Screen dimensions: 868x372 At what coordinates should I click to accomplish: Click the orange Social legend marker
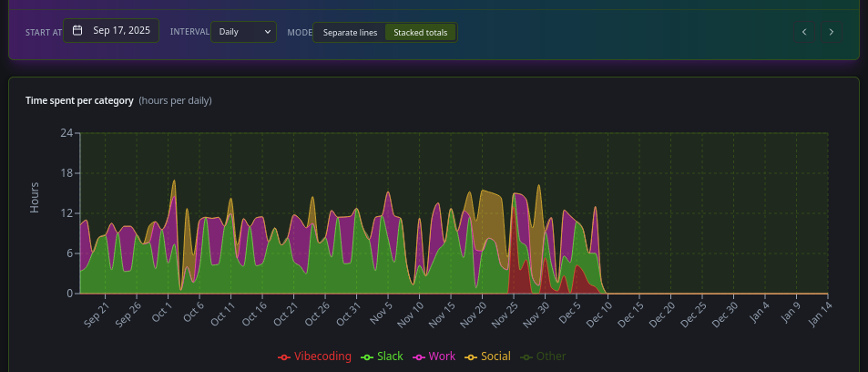pyautogui.click(x=471, y=356)
